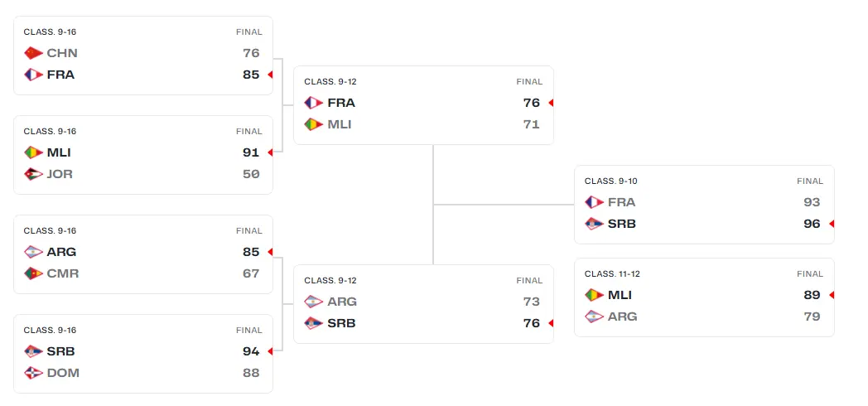Click Dominican Republic flag beside DOM
Viewport: 868px width, 406px height.
[33, 373]
